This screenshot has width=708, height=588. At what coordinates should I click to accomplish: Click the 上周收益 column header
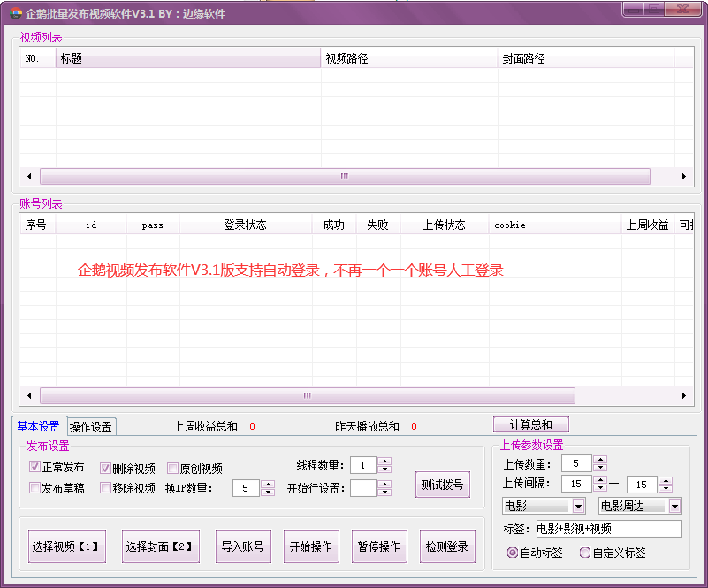coord(648,225)
